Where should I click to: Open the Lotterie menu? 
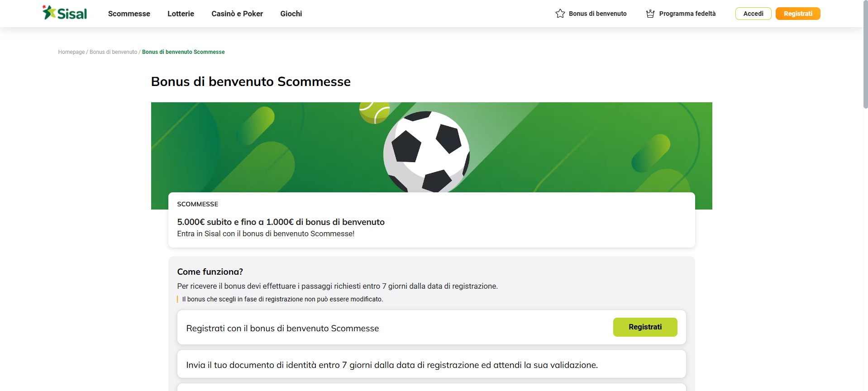coord(180,14)
